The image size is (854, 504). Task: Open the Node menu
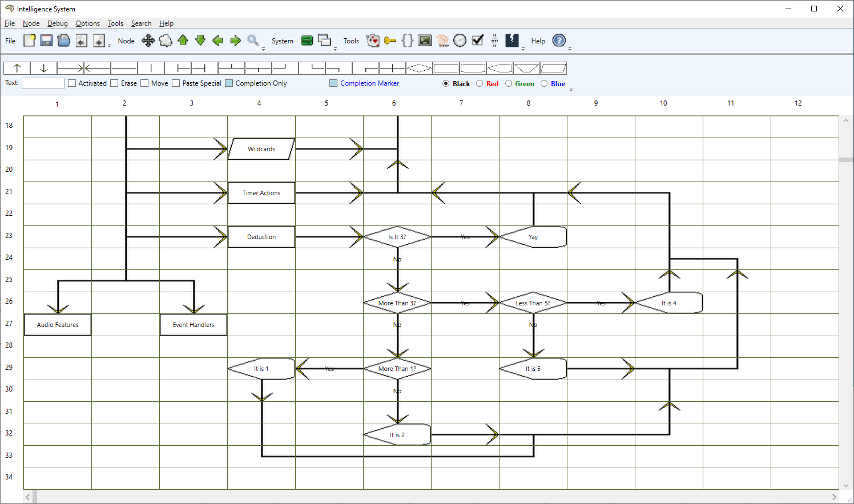(x=31, y=23)
